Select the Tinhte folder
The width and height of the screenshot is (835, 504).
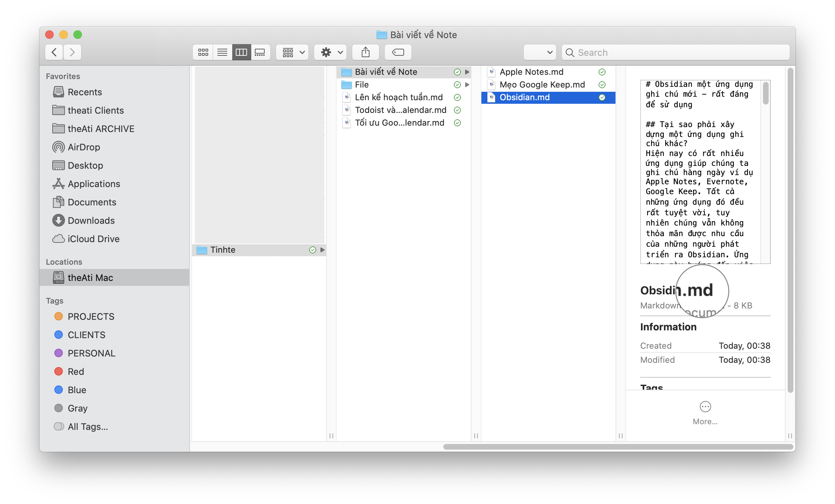223,250
